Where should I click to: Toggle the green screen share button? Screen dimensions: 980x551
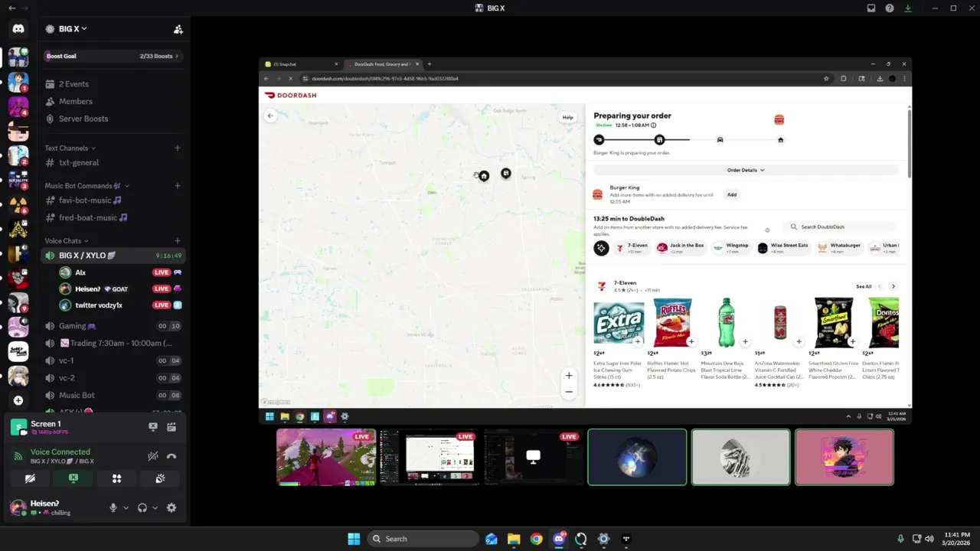coord(73,478)
